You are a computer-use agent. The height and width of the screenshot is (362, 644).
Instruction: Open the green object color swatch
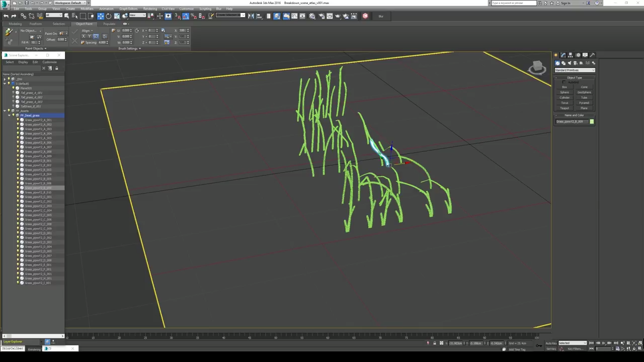[x=592, y=122]
